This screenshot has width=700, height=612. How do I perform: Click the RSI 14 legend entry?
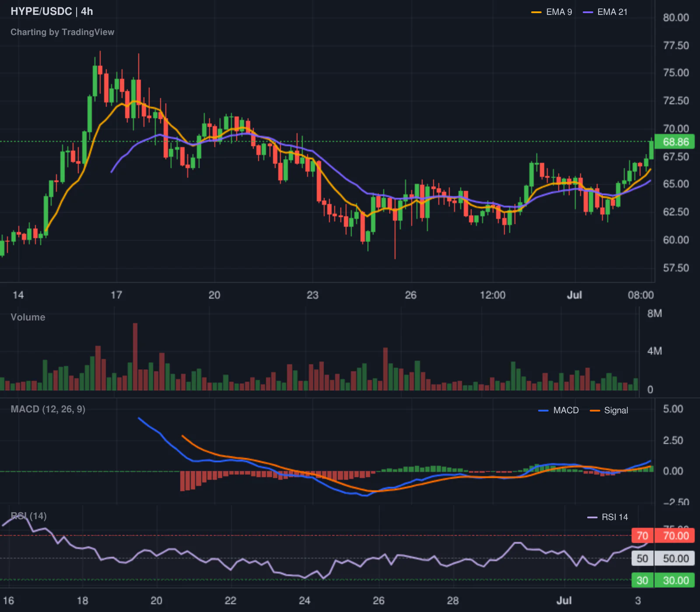click(x=608, y=517)
